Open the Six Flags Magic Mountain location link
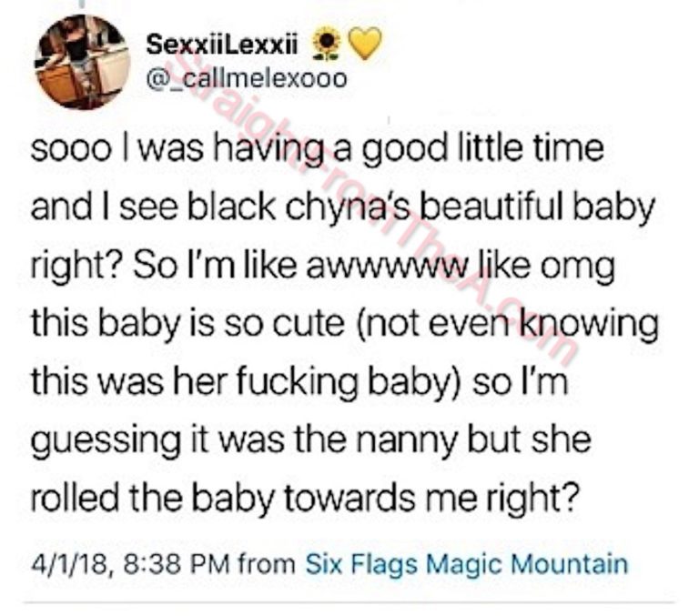The image size is (699, 616). pyautogui.click(x=466, y=563)
